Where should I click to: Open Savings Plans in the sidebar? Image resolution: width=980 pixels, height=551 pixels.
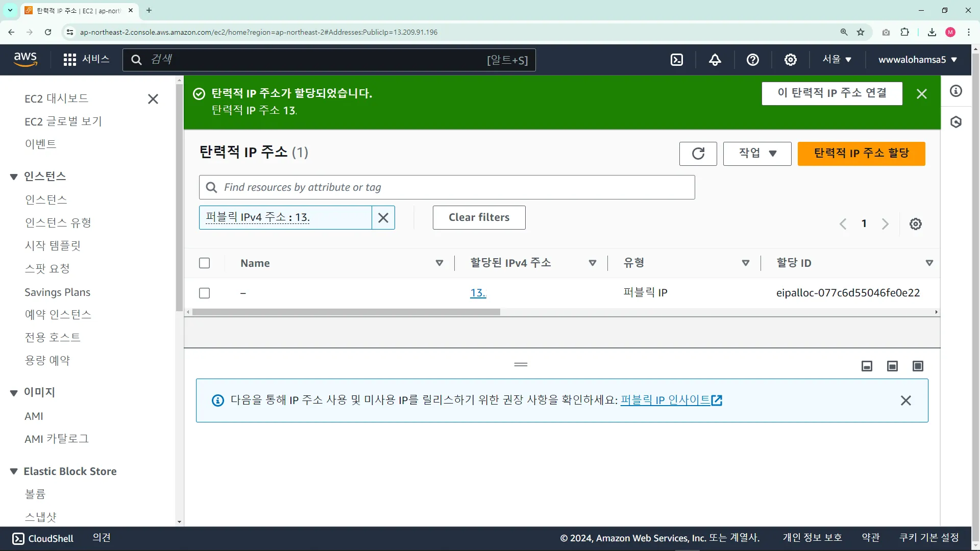click(x=57, y=292)
